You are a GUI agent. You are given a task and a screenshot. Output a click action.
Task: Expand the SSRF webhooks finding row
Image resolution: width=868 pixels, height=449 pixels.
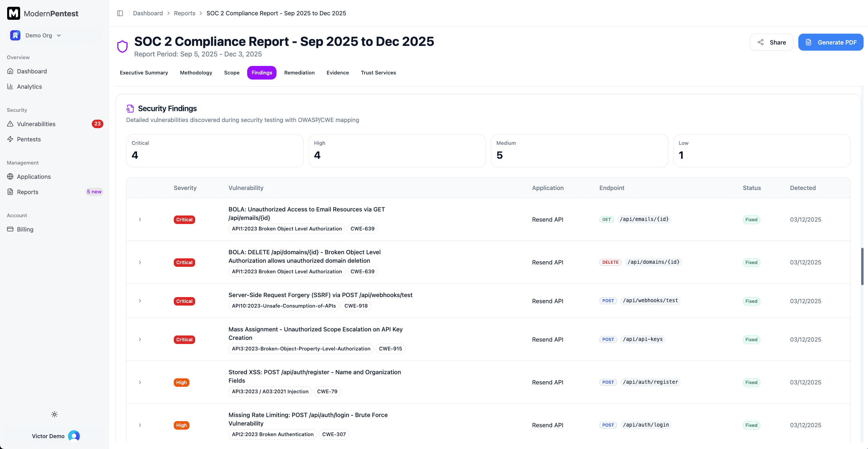[140, 301]
